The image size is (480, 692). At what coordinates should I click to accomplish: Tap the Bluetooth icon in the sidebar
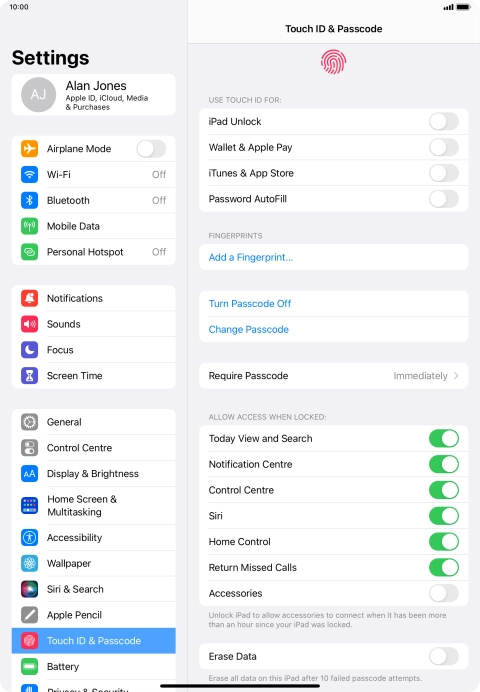coord(30,200)
